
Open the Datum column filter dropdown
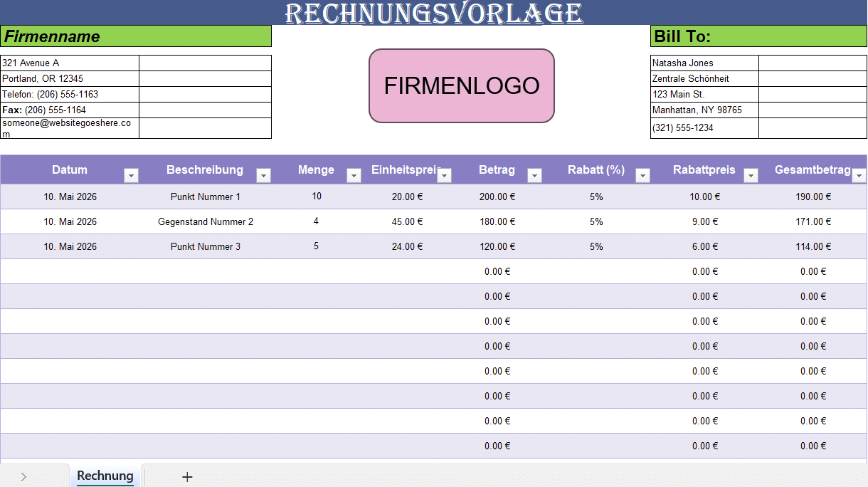click(x=131, y=174)
